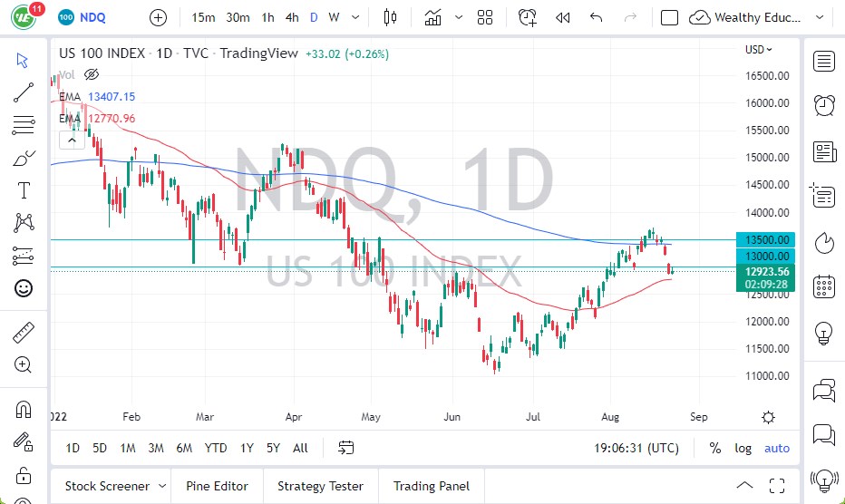Open the USD currency dropdown
845x504 pixels.
(x=759, y=50)
